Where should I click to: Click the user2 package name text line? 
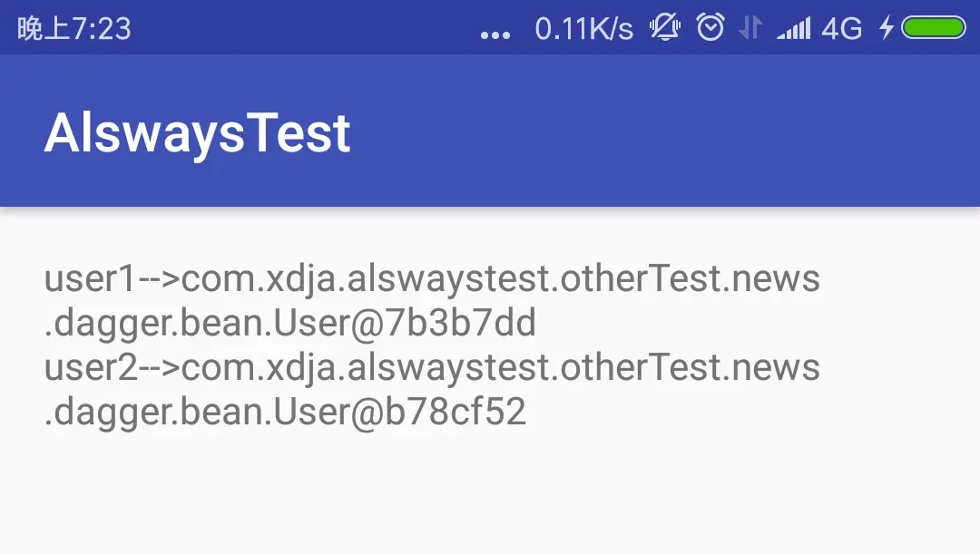point(432,367)
